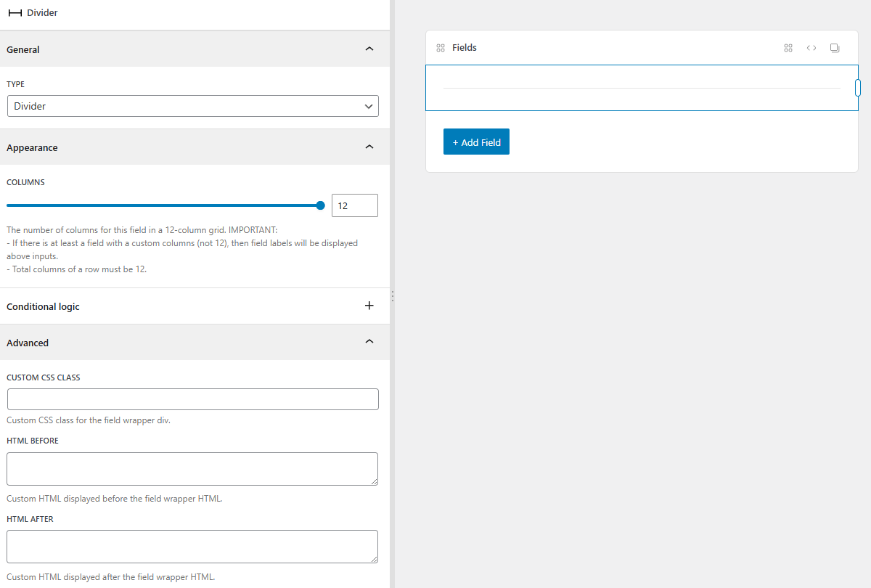Click the duplicate icon in Fields header

tap(835, 48)
